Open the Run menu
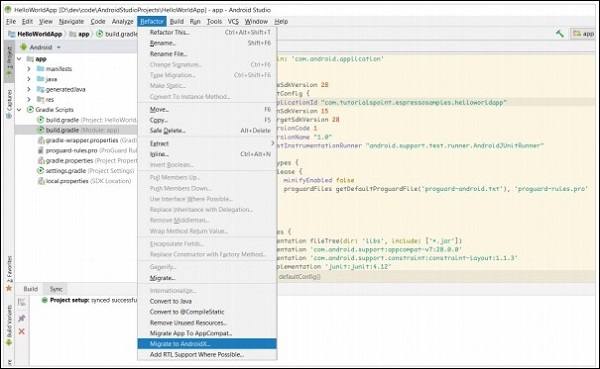Viewport: 600px width, 369px height. [195, 21]
